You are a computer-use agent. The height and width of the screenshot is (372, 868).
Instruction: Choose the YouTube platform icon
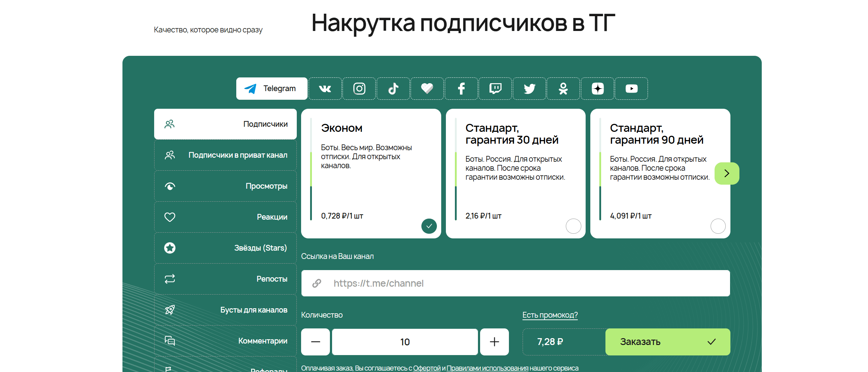click(631, 89)
